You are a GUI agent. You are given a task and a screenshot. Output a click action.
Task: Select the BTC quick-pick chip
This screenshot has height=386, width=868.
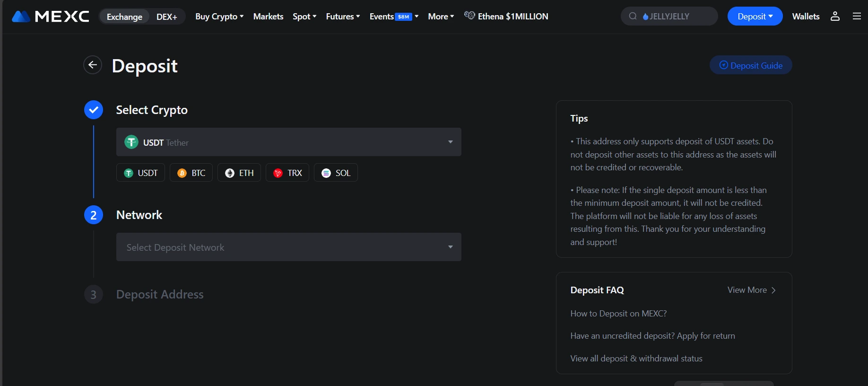point(191,173)
